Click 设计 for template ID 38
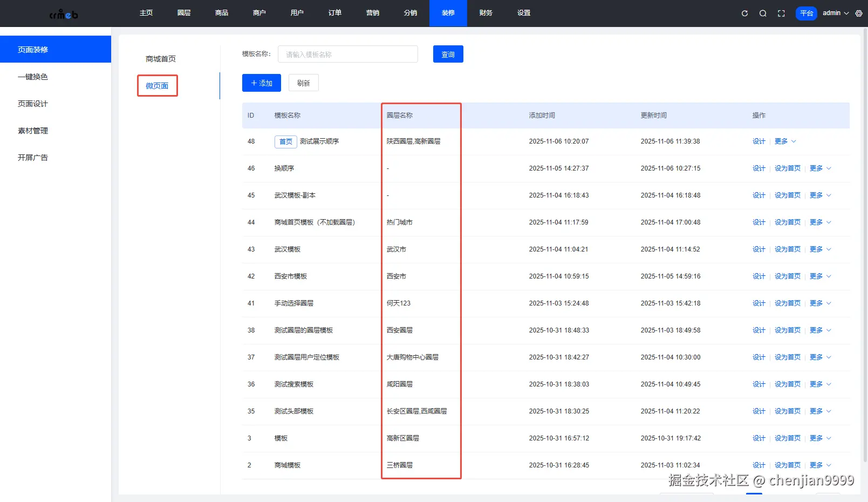The width and height of the screenshot is (868, 502). [759, 330]
